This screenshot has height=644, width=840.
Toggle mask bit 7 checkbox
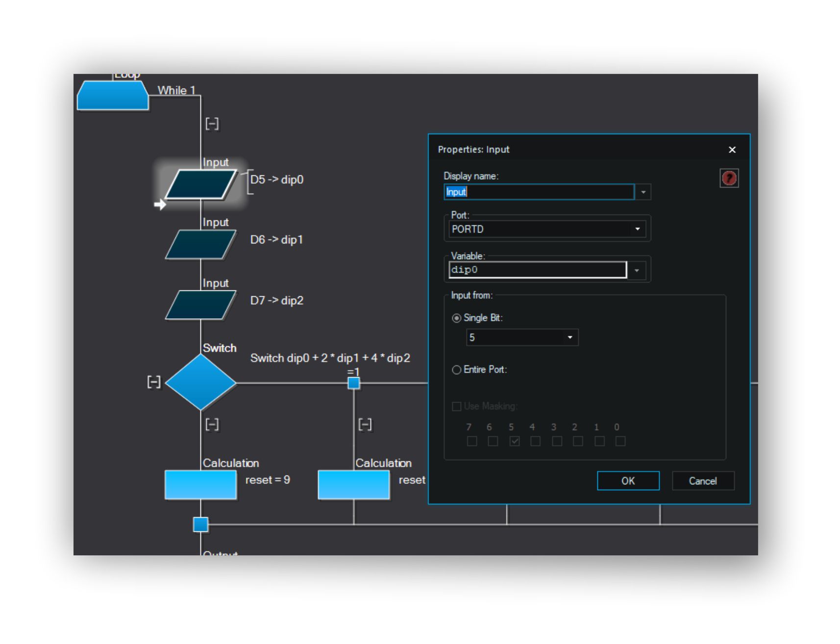pos(472,441)
